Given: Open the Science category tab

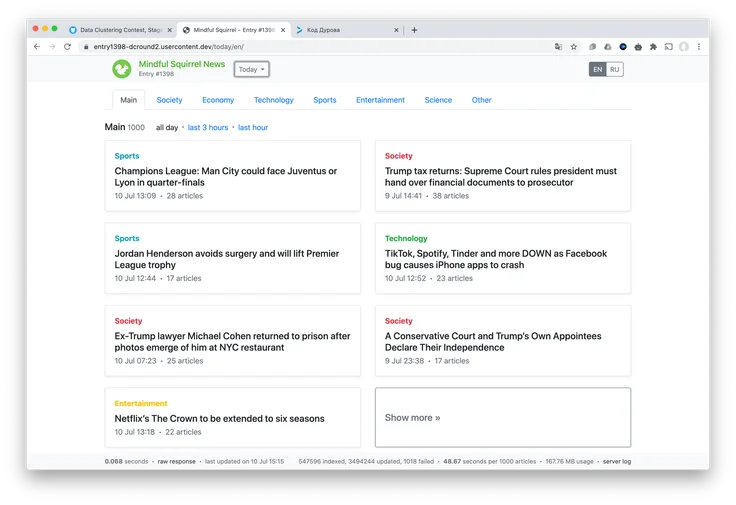Looking at the screenshot, I should [438, 100].
